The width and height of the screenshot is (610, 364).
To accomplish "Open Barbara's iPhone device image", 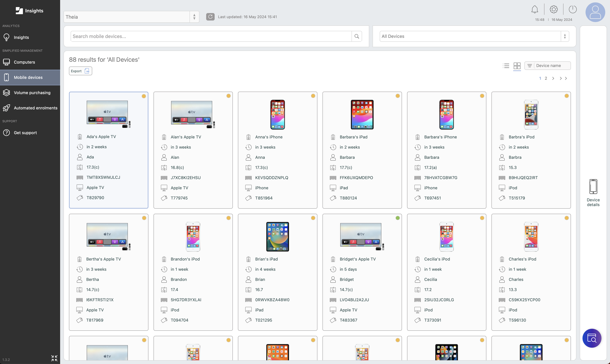I will [x=446, y=114].
